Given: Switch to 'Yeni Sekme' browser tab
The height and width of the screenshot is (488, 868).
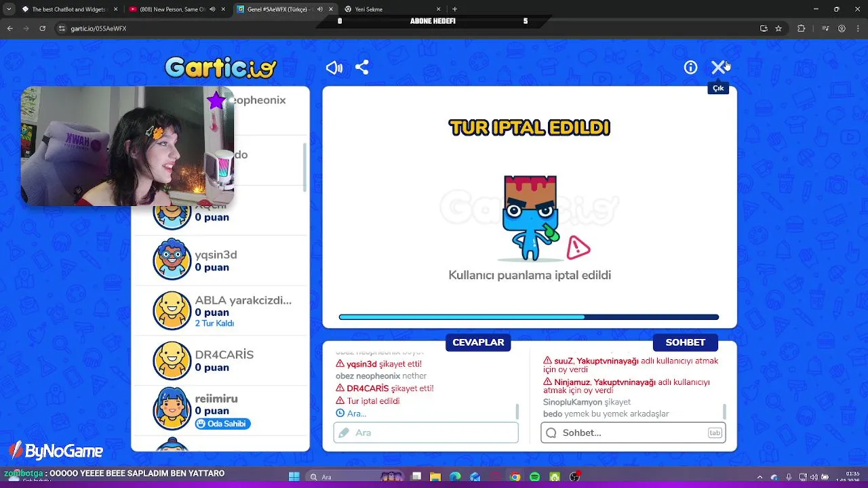Looking at the screenshot, I should [x=392, y=9].
